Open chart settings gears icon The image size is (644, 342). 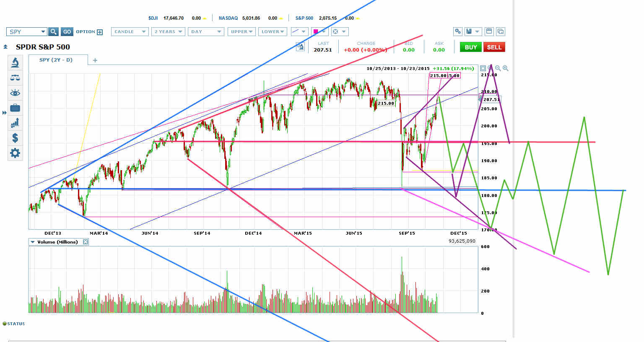pos(457,31)
